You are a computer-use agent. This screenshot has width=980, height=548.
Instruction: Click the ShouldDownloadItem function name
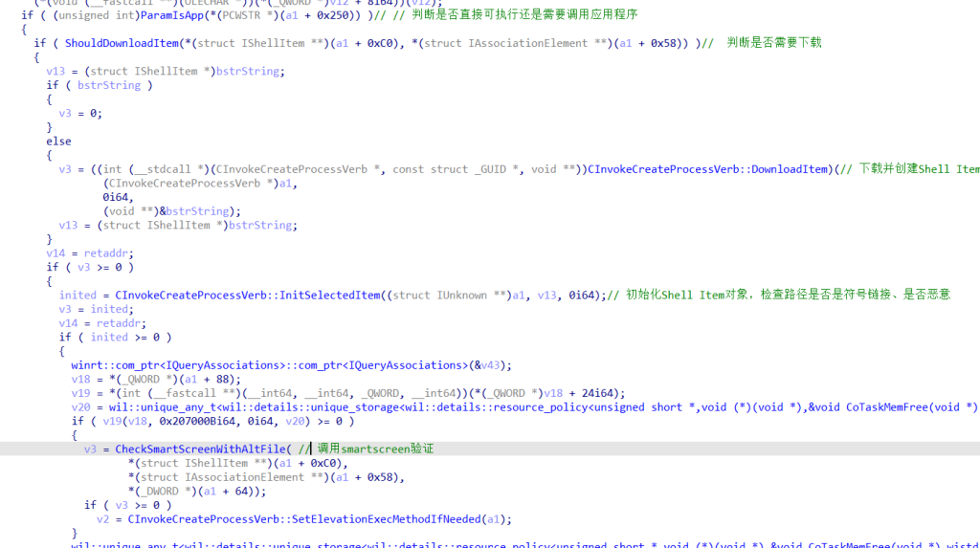[111, 43]
